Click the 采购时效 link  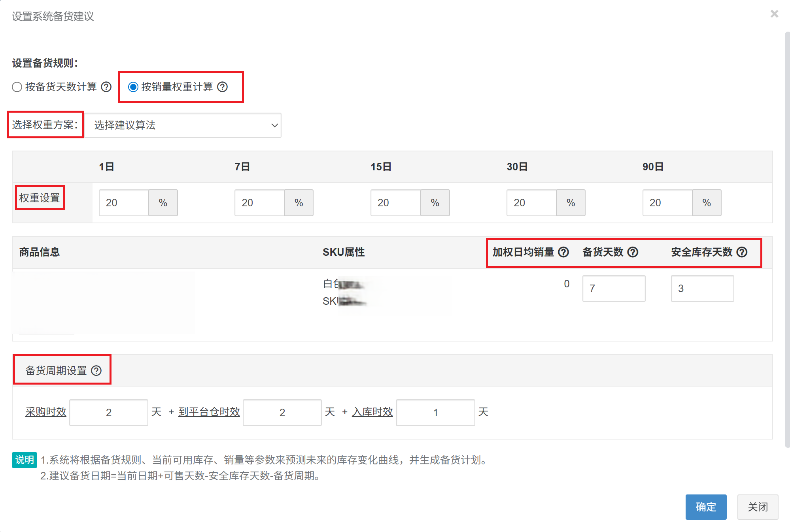pyautogui.click(x=45, y=412)
